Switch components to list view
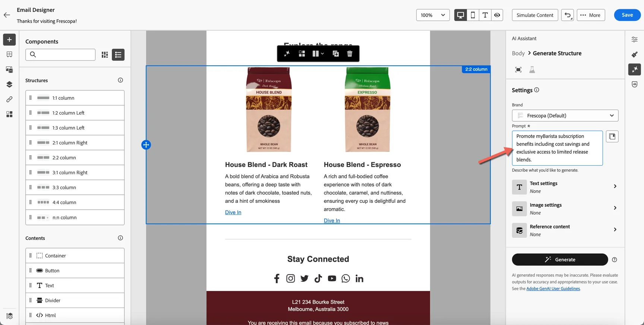 point(118,55)
